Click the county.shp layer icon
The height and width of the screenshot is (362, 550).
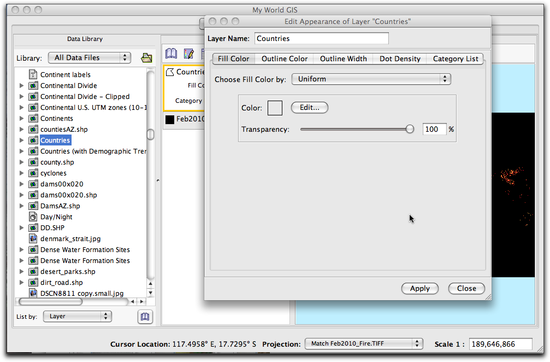33,162
